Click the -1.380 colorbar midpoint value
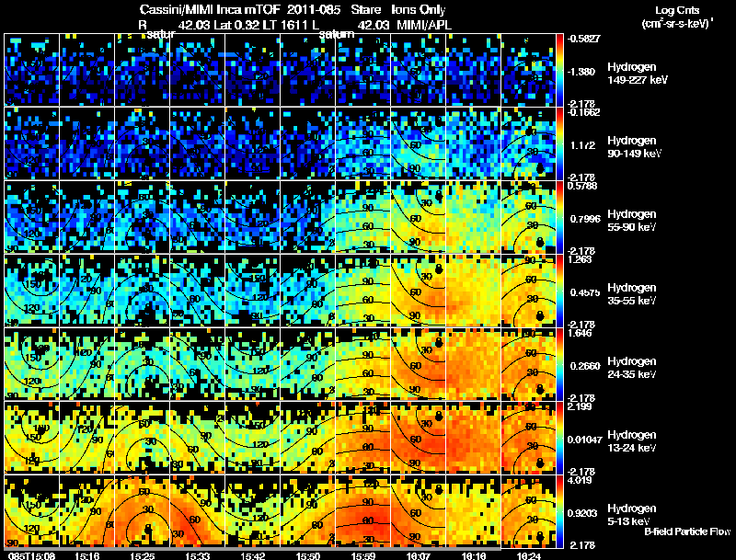The width and height of the screenshot is (736, 560). [x=581, y=72]
